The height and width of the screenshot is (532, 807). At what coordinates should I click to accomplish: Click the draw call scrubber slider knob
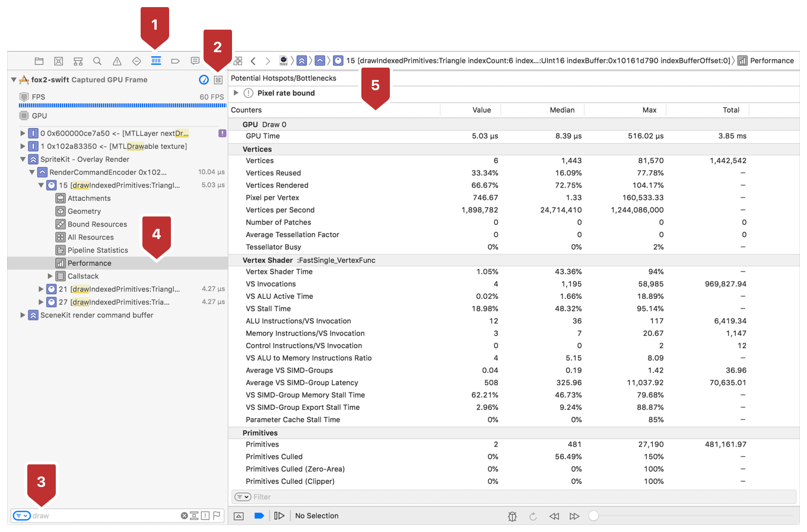point(593,516)
